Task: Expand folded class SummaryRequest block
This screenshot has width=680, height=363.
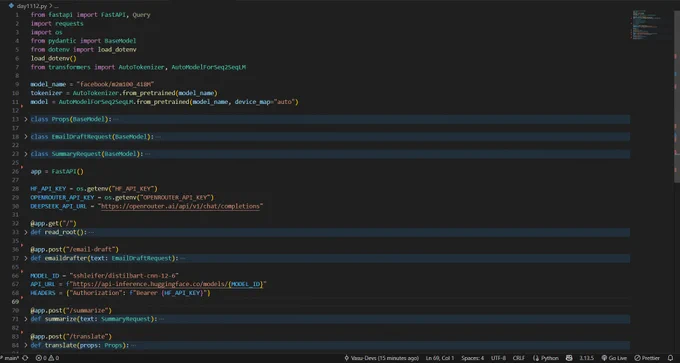Action: pos(26,154)
